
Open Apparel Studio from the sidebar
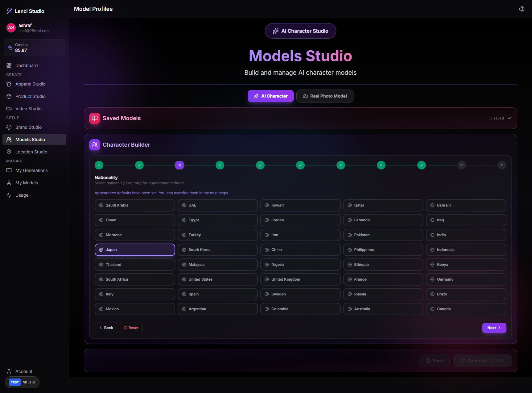(30, 84)
